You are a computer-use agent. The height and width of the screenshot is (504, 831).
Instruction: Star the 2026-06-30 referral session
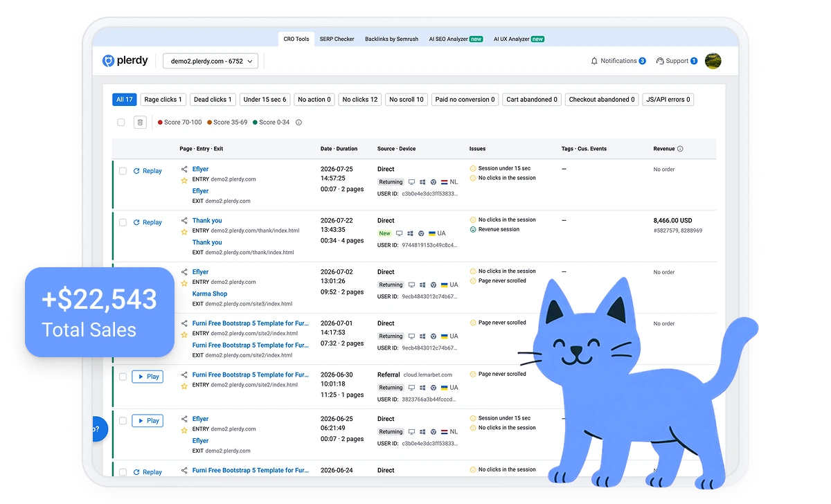tap(184, 386)
